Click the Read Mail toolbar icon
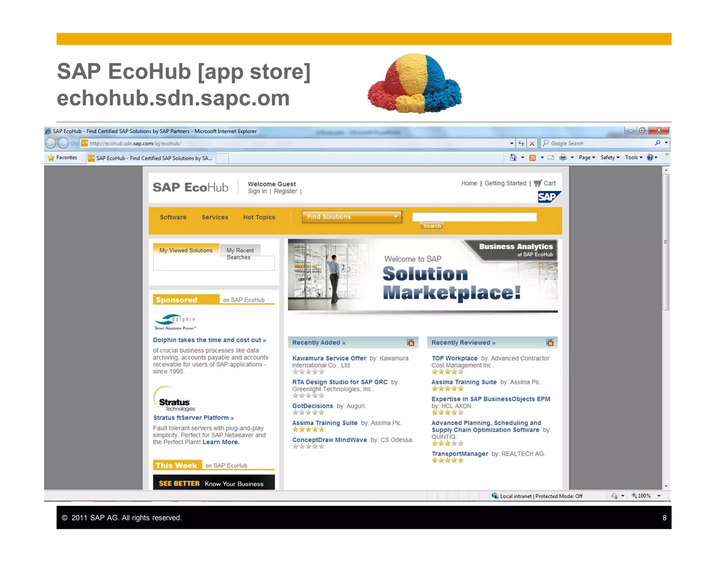 [551, 157]
